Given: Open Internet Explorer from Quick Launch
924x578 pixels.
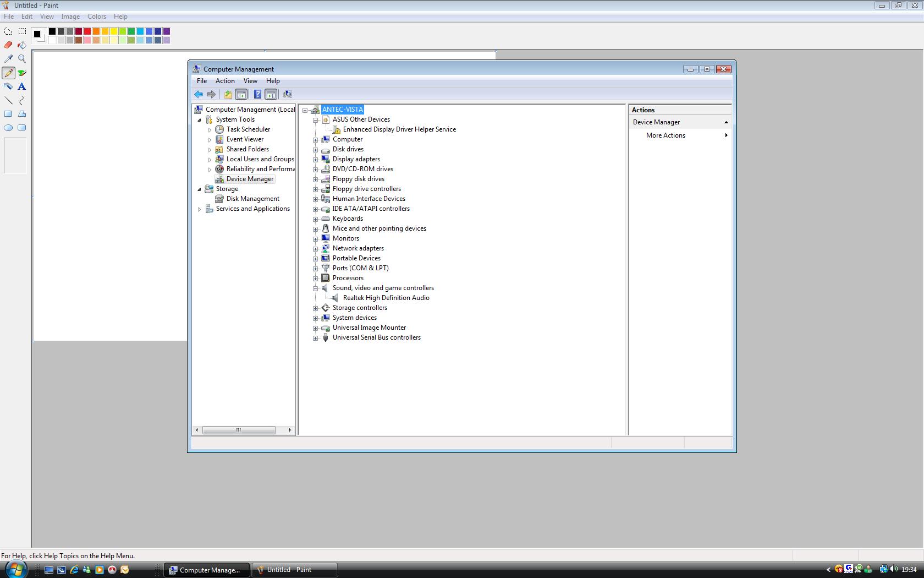Looking at the screenshot, I should [74, 570].
